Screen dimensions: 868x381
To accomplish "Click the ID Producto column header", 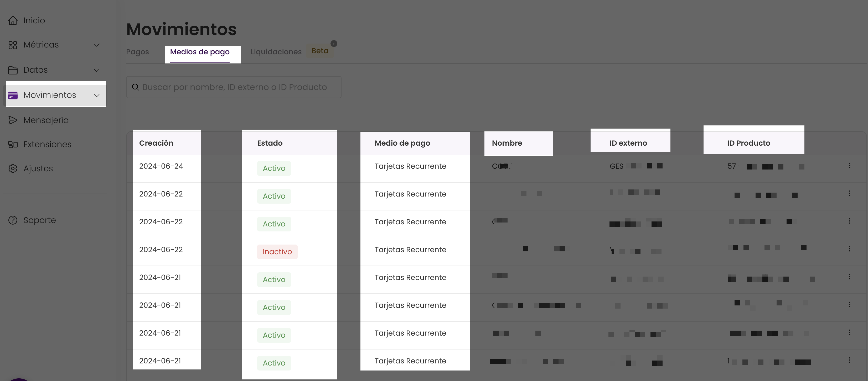I will pos(749,143).
